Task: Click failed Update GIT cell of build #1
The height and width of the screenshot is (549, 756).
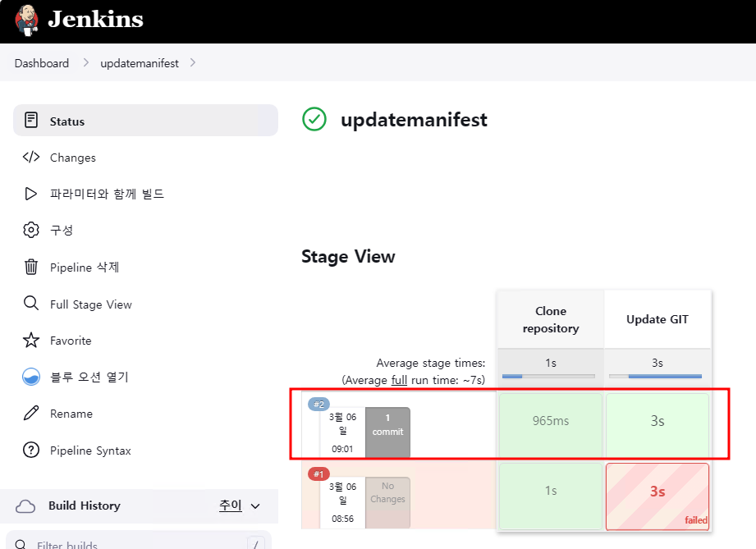Action: [657, 496]
